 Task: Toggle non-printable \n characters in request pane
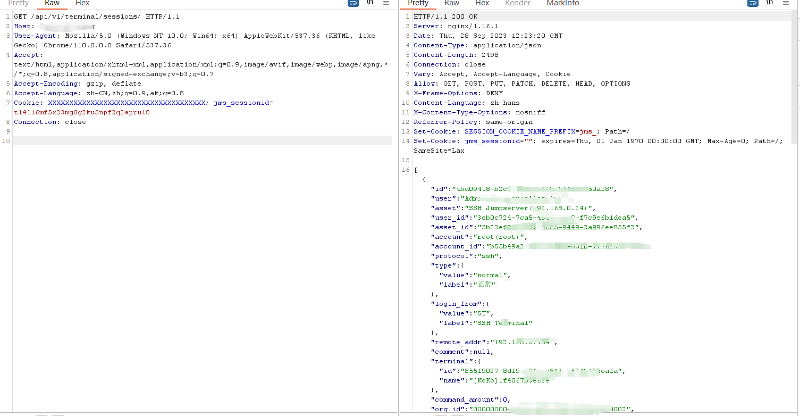(x=370, y=3)
